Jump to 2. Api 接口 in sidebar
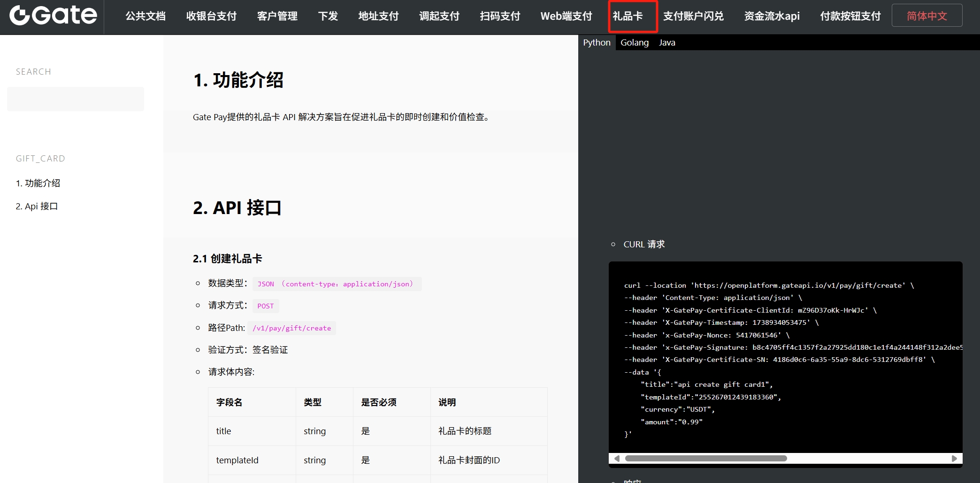This screenshot has width=980, height=483. click(37, 206)
